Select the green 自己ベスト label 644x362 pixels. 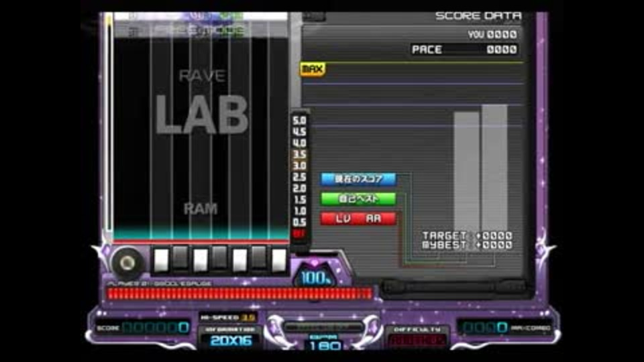(x=358, y=199)
